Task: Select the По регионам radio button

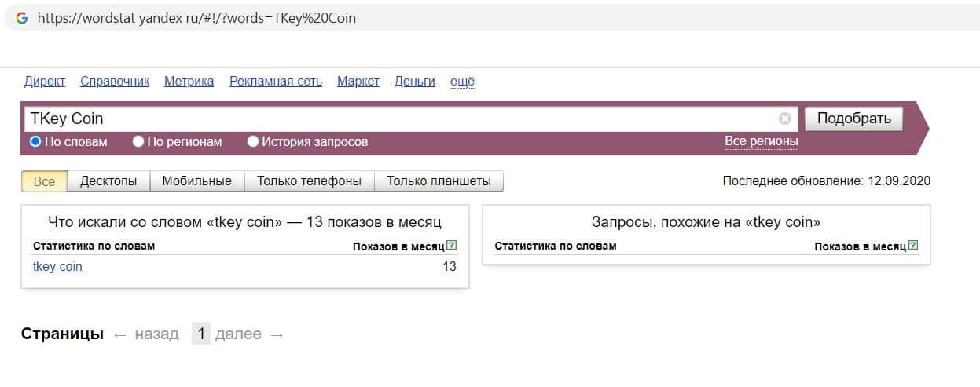Action: click(138, 142)
